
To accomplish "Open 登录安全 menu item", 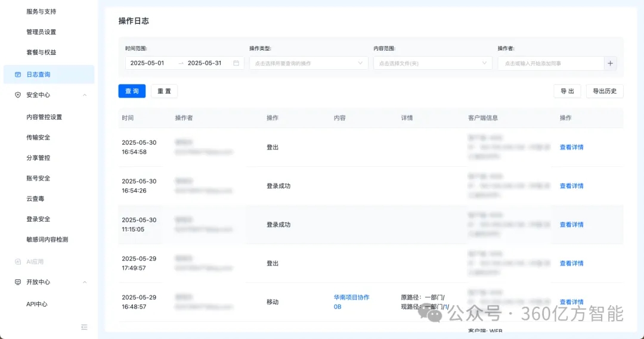I will point(38,219).
